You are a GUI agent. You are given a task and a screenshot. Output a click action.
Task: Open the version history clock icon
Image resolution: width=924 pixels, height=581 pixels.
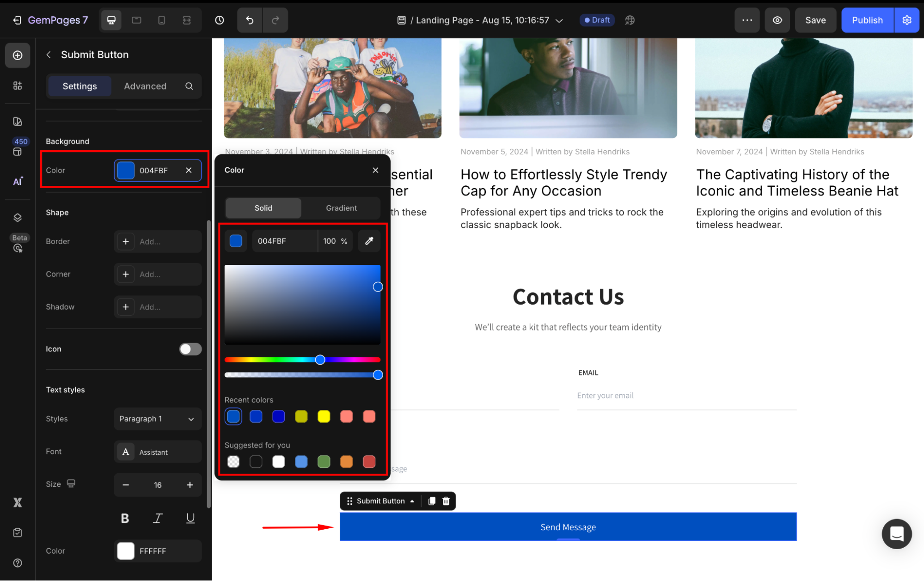click(220, 20)
